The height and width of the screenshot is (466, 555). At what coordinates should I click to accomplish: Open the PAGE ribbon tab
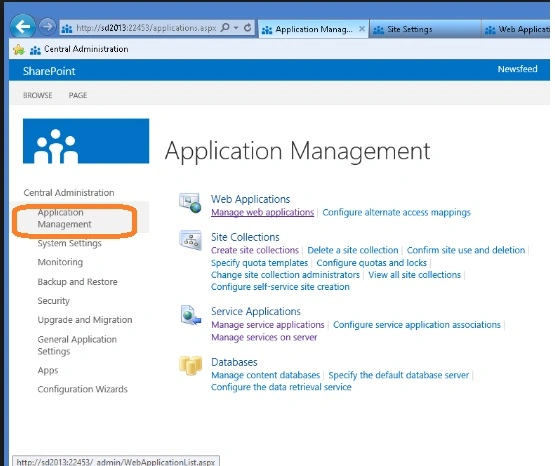[x=78, y=95]
